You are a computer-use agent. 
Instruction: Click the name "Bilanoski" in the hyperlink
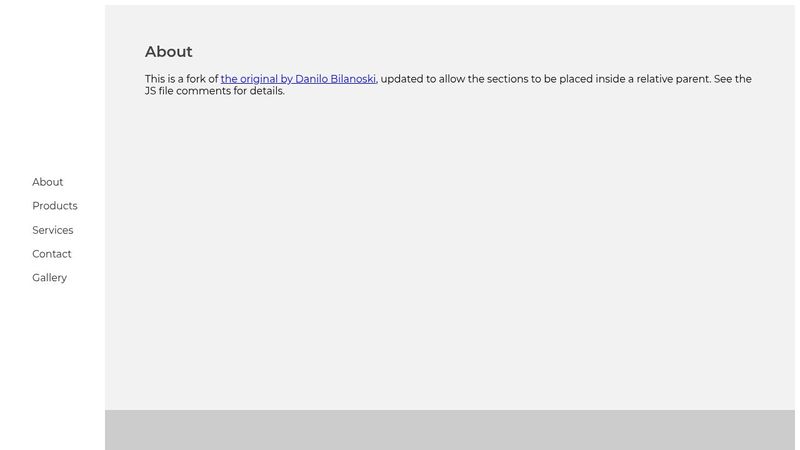tap(353, 79)
